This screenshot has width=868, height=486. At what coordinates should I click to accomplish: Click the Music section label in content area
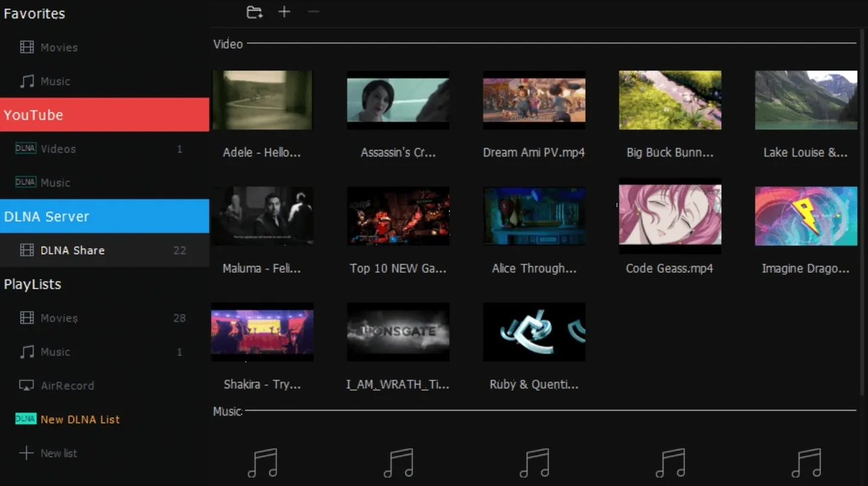[x=227, y=411]
